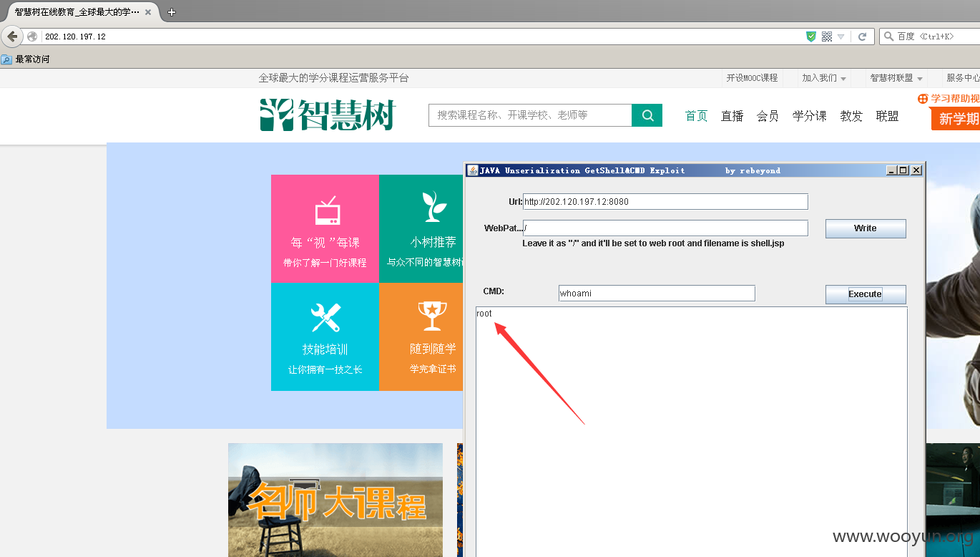Click the green shield security icon in address bar
980x557 pixels.
point(811,37)
